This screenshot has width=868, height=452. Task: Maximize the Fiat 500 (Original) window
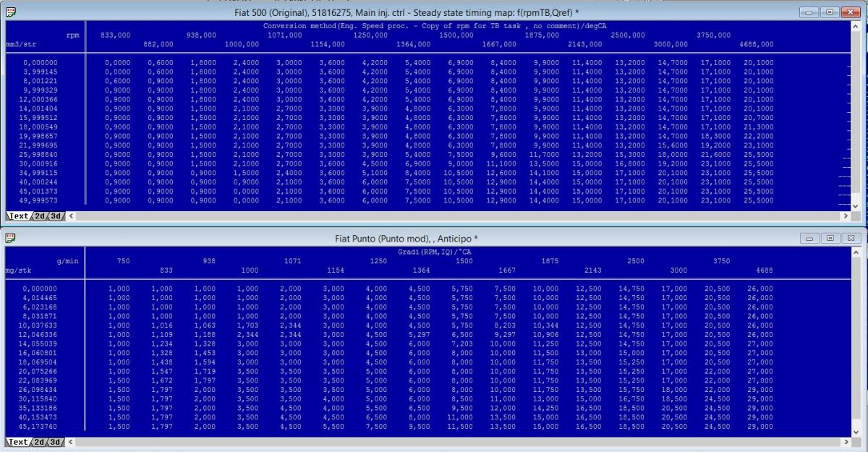[x=829, y=12]
